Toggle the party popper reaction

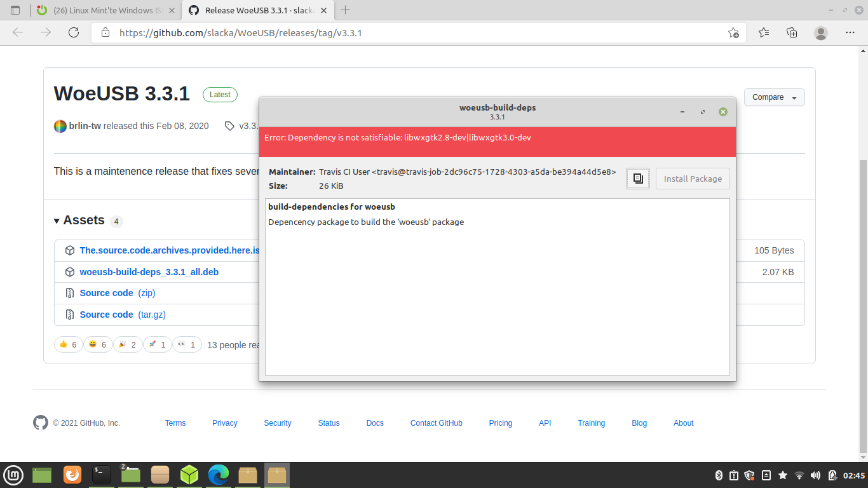128,344
